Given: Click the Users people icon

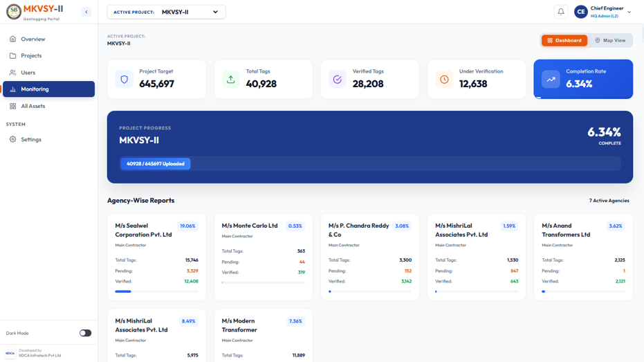Looking at the screenshot, I should pyautogui.click(x=12, y=72).
